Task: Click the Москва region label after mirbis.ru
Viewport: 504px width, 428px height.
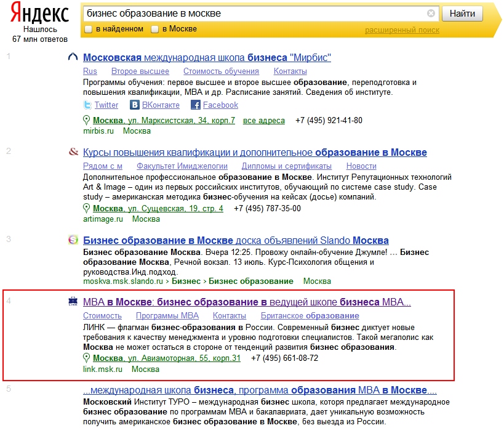Action: click(137, 131)
